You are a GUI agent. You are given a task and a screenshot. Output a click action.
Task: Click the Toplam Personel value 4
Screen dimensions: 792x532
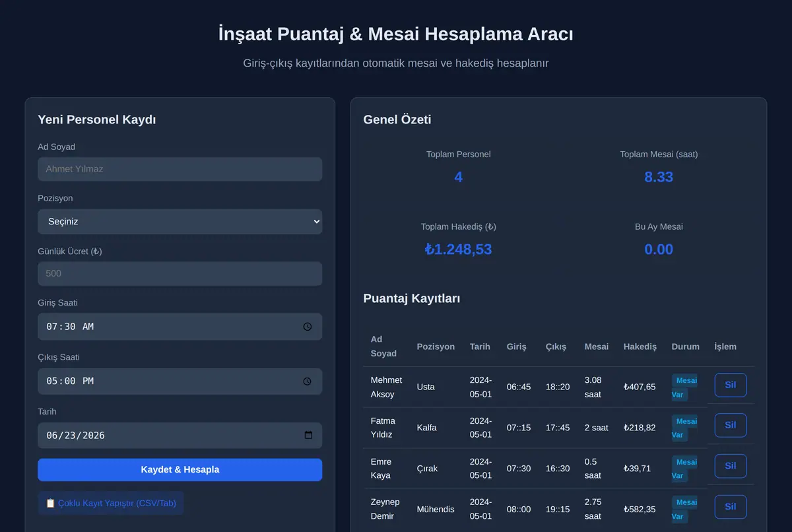(459, 177)
